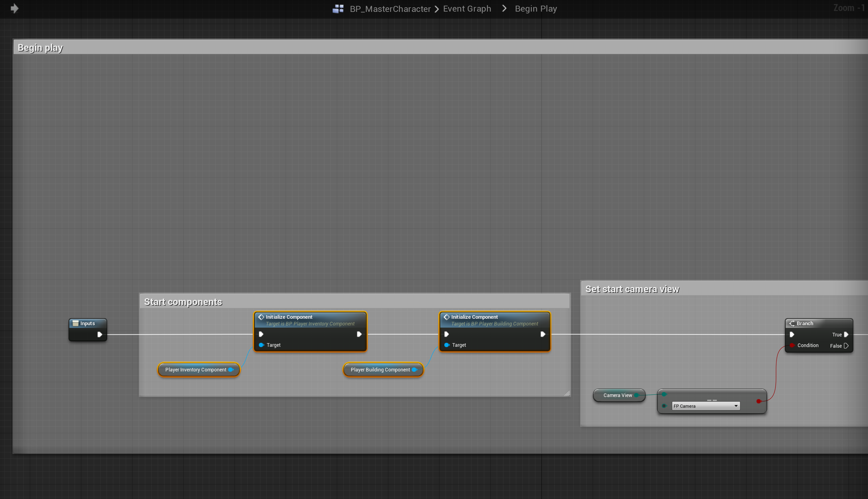The height and width of the screenshot is (499, 868).
Task: Click breadcrumb chevron after BP_MasterCharacter
Action: [x=437, y=9]
